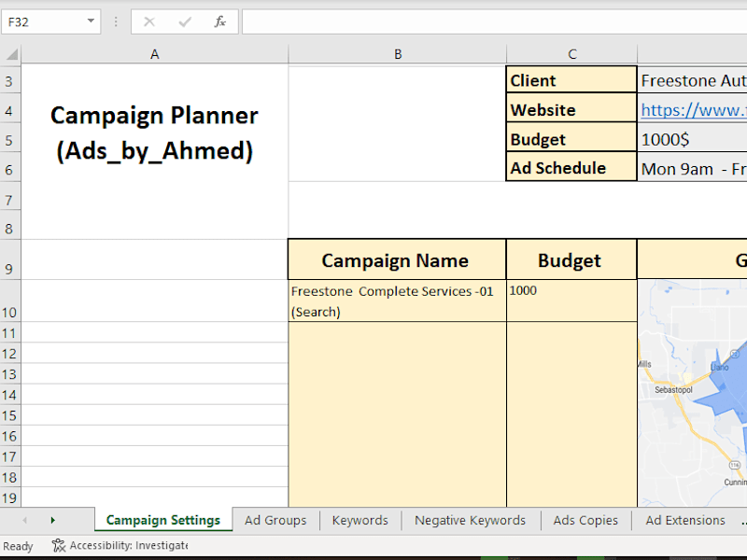
Task: Click the Ready status bar indicator
Action: point(18,546)
